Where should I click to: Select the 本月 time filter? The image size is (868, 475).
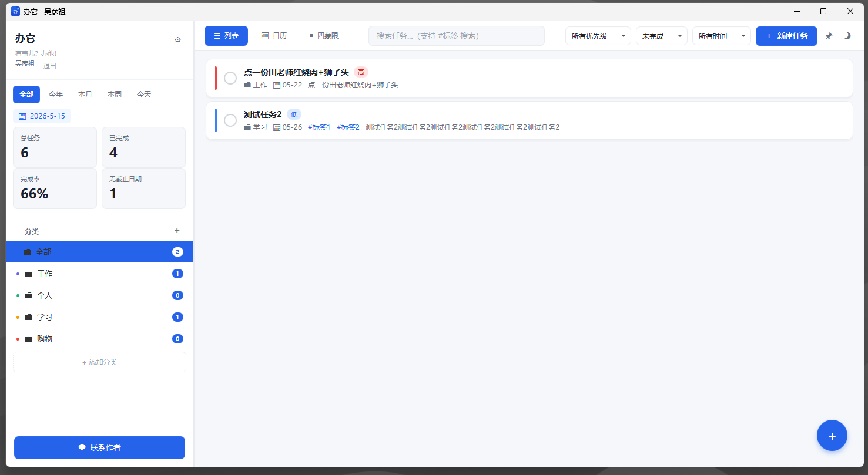coord(85,95)
